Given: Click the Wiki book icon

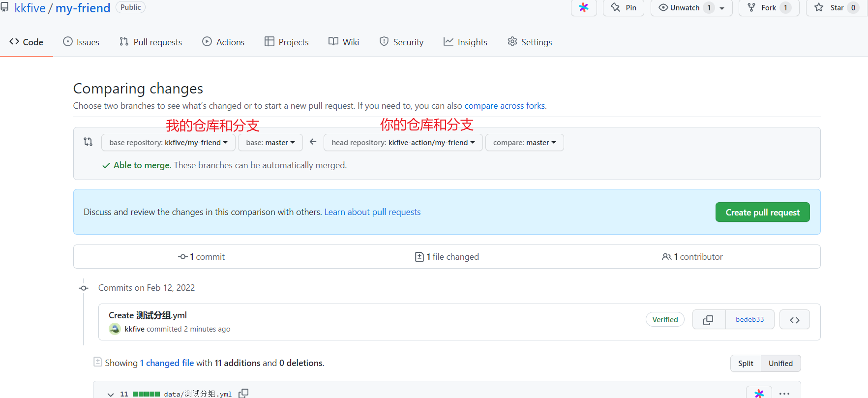Looking at the screenshot, I should (x=333, y=41).
